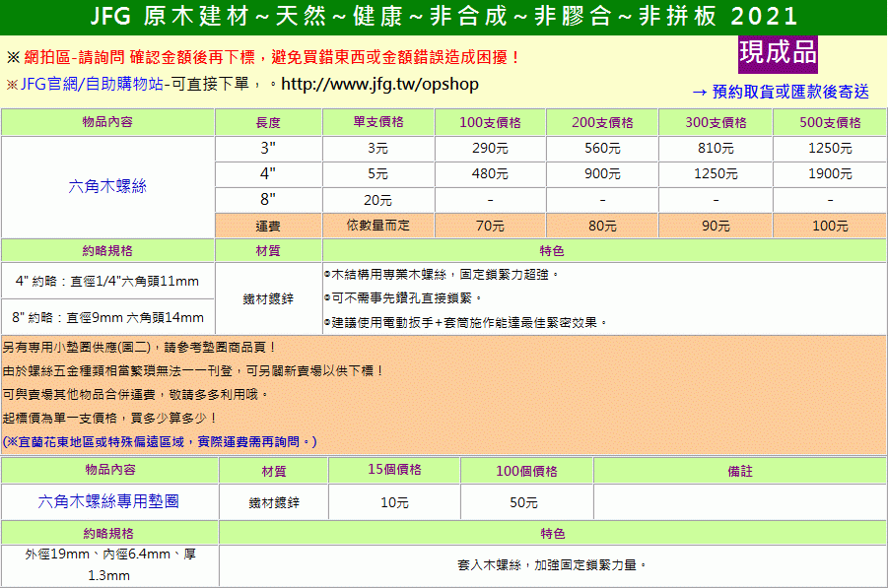Click the "70元" shipping fee

point(490,227)
